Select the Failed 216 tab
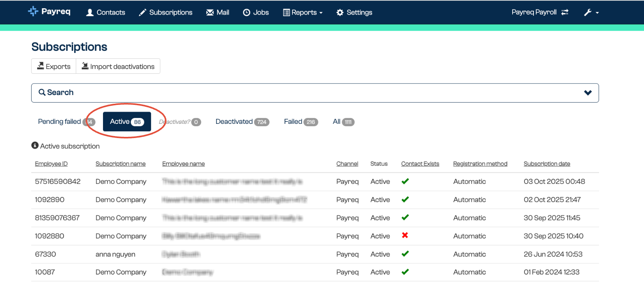Viewport: 644px width, 282px height. (x=301, y=122)
